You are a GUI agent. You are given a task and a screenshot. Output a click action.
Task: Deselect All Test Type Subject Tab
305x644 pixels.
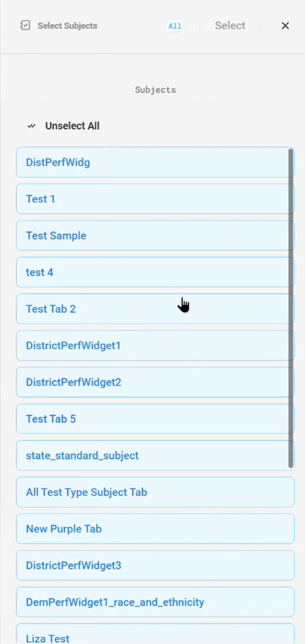[x=156, y=492]
